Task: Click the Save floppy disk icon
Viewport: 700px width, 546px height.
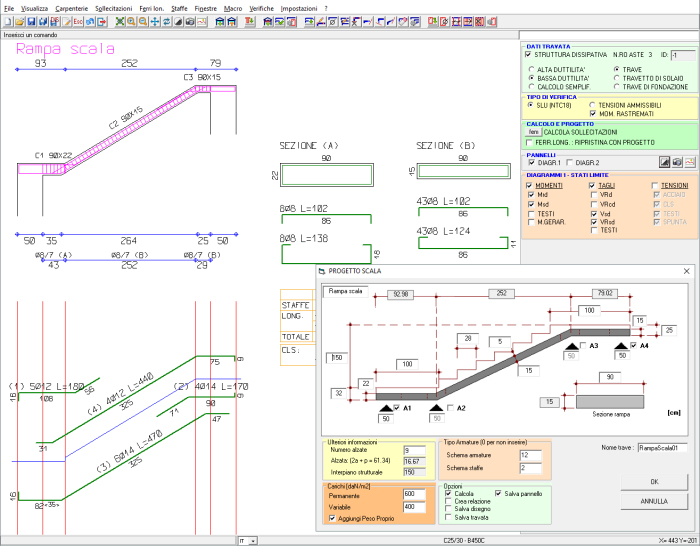Action: tap(30, 21)
